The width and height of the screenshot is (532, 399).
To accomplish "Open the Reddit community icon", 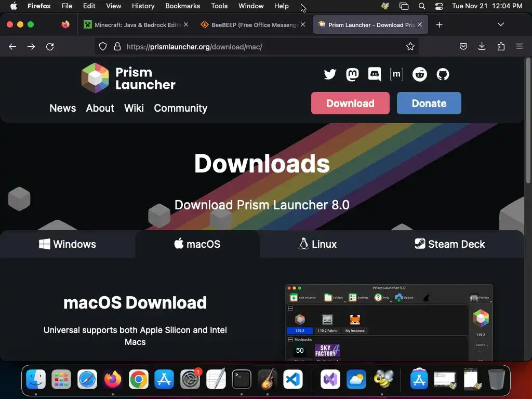I will pos(420,74).
